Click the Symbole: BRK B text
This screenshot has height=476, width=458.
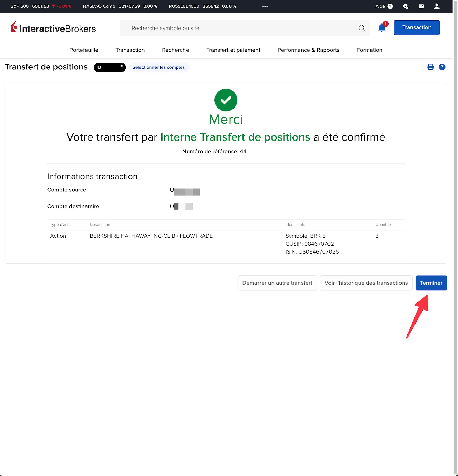(306, 236)
